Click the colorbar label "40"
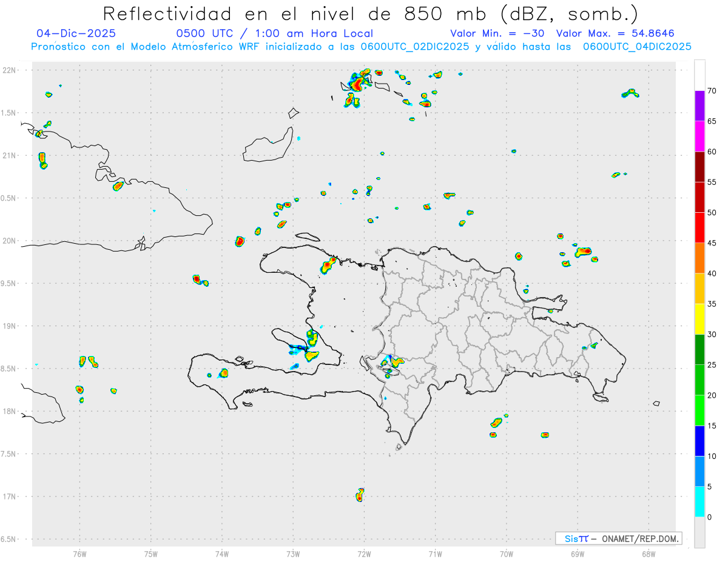The image size is (728, 562). tap(712, 273)
